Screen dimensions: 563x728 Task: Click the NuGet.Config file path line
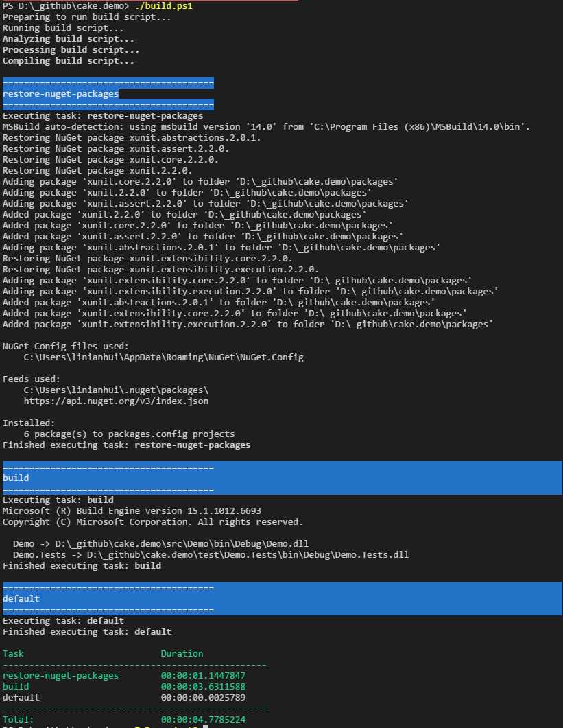[x=163, y=357]
